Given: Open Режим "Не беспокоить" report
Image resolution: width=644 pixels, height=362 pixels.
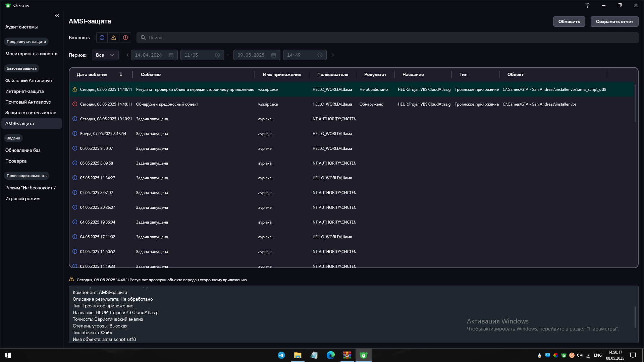Looking at the screenshot, I should [x=31, y=188].
